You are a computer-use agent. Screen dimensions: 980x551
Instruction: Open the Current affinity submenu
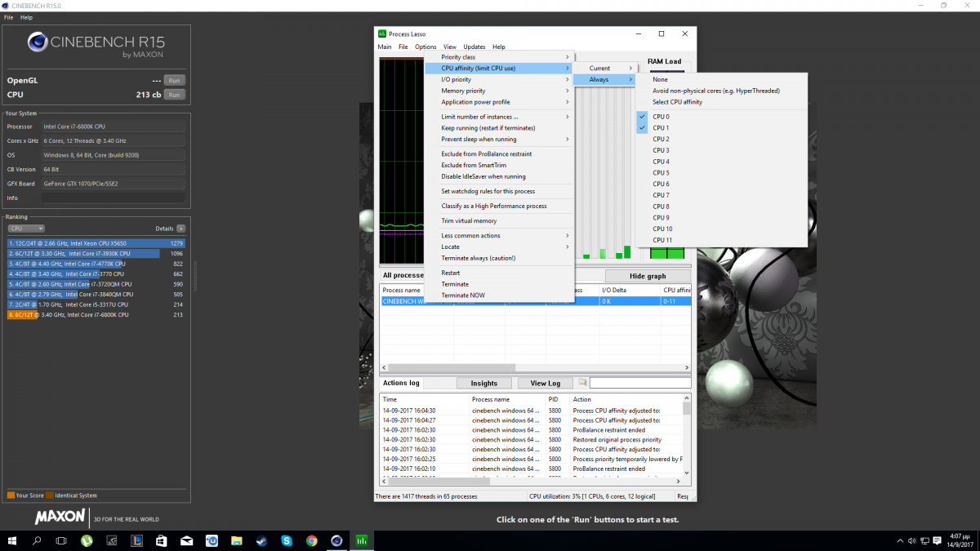(x=605, y=68)
